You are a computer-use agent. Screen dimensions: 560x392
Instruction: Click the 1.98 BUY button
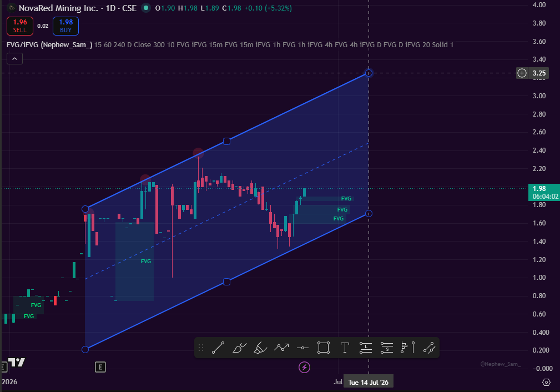[x=65, y=26]
